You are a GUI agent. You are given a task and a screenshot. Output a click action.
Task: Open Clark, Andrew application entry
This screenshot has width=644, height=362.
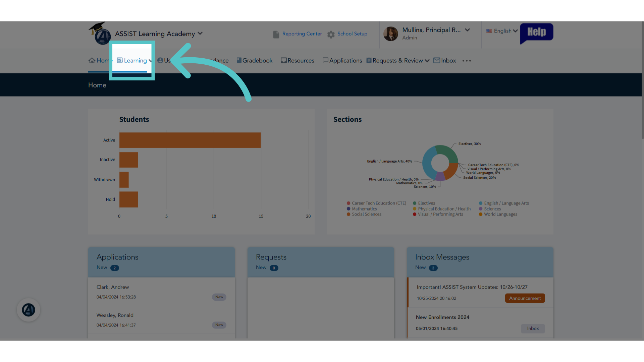[161, 292]
